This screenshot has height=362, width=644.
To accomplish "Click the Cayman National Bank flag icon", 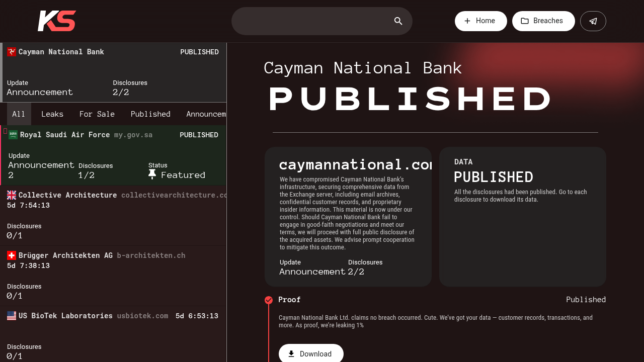I will tap(12, 52).
